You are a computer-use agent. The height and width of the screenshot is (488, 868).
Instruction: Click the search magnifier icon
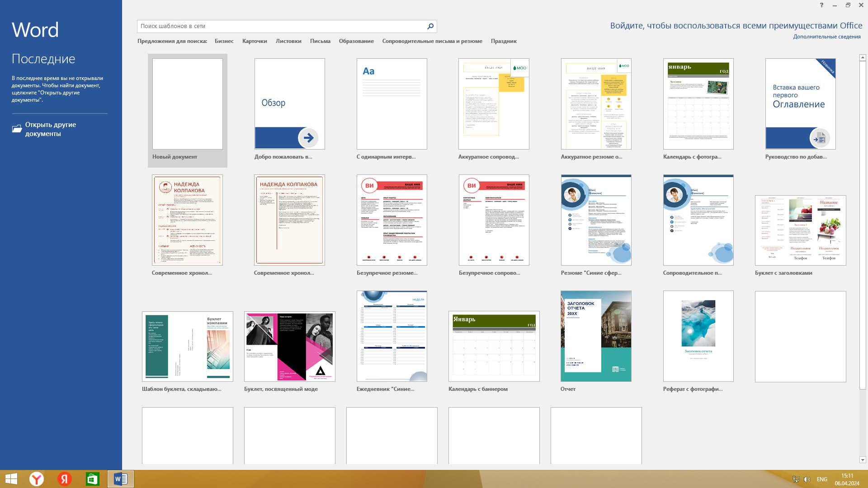430,26
